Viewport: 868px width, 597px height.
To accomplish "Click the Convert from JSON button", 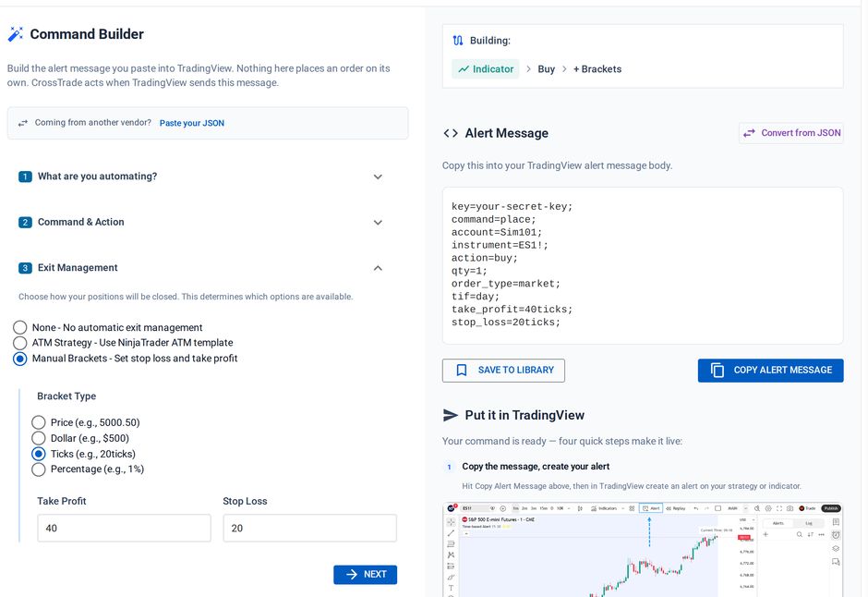I will (x=791, y=133).
